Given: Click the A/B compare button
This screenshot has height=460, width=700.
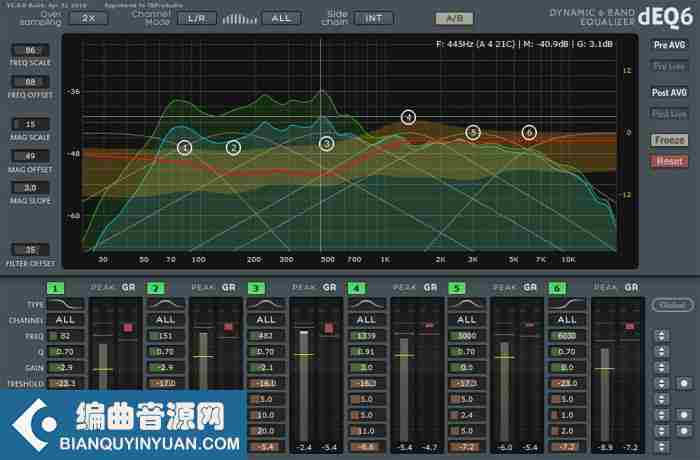Looking at the screenshot, I should point(454,19).
